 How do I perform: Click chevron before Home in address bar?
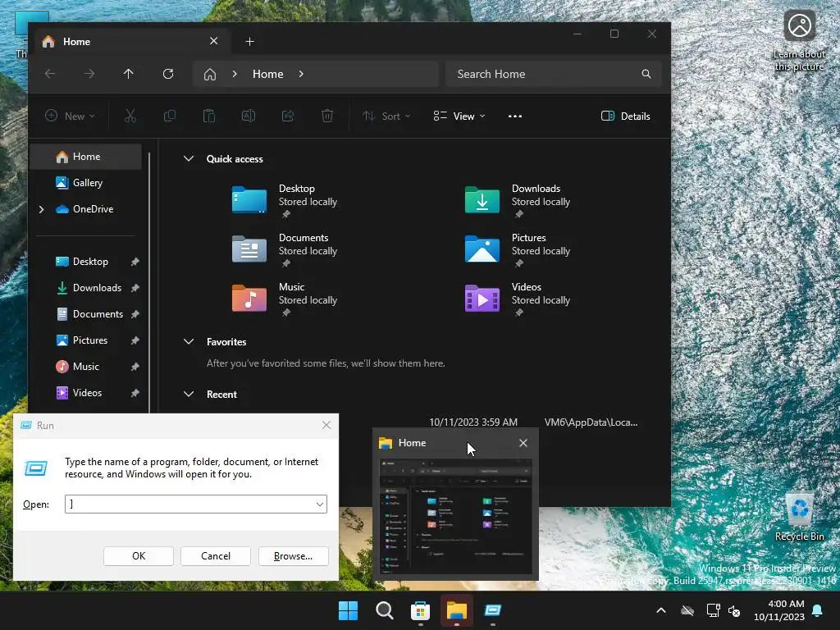(x=235, y=74)
